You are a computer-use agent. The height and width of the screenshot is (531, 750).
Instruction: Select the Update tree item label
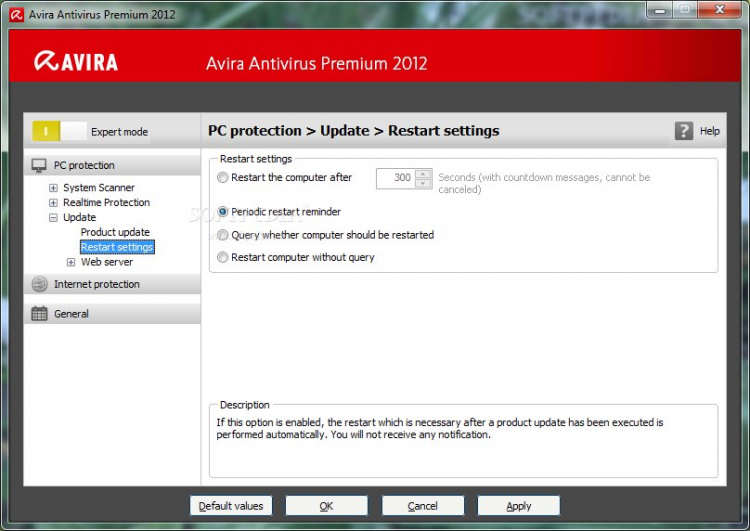[79, 217]
